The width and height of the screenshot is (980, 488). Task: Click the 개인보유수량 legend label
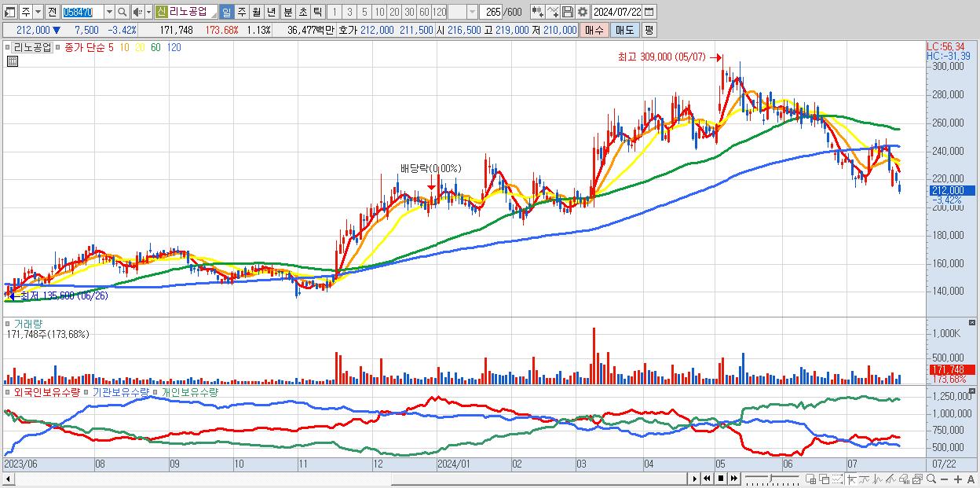(x=189, y=391)
